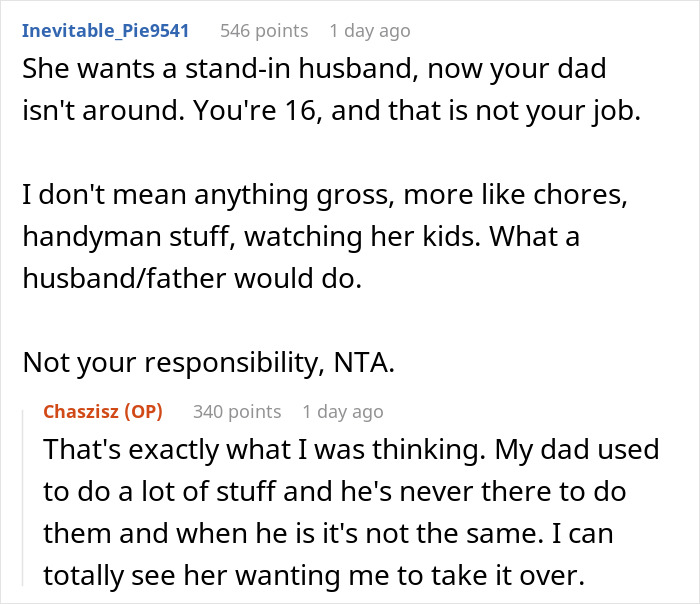This screenshot has height=604, width=700.
Task: Open the Chaszisz reply's '1 day ago' timestamp
Action: pyautogui.click(x=342, y=411)
